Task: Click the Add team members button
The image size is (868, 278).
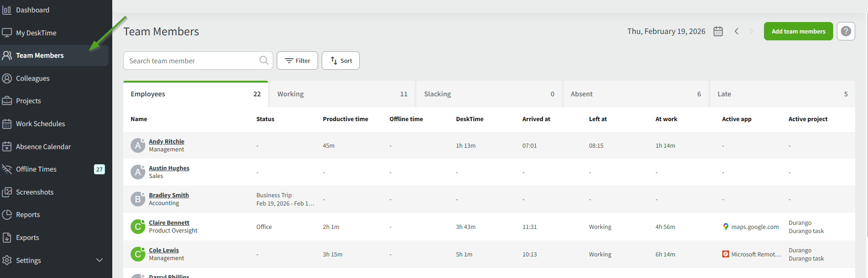Action: coord(798,31)
